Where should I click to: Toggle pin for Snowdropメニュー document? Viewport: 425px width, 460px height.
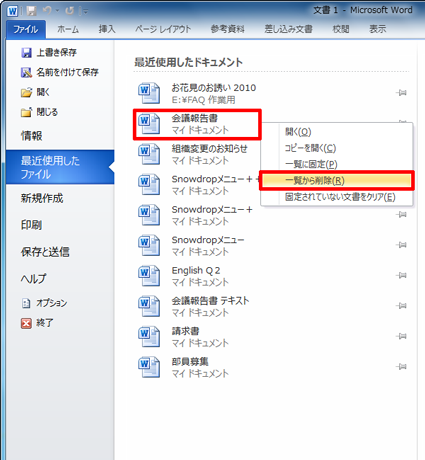[401, 245]
